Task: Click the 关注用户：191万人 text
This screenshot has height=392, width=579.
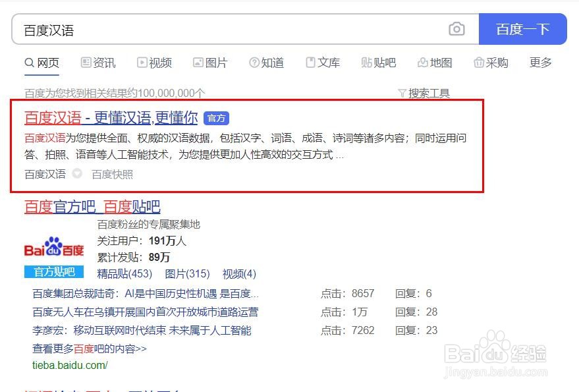Action: point(142,241)
